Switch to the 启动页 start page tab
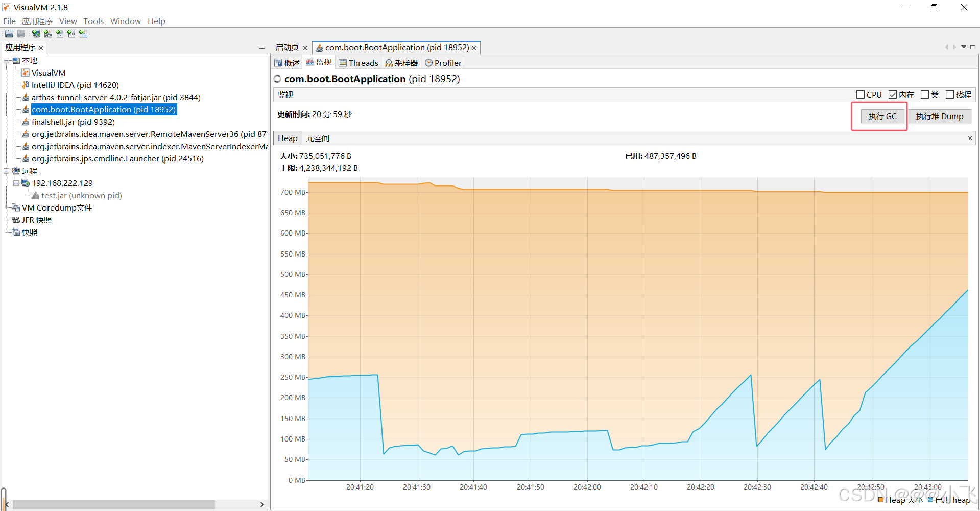980x511 pixels. click(287, 48)
